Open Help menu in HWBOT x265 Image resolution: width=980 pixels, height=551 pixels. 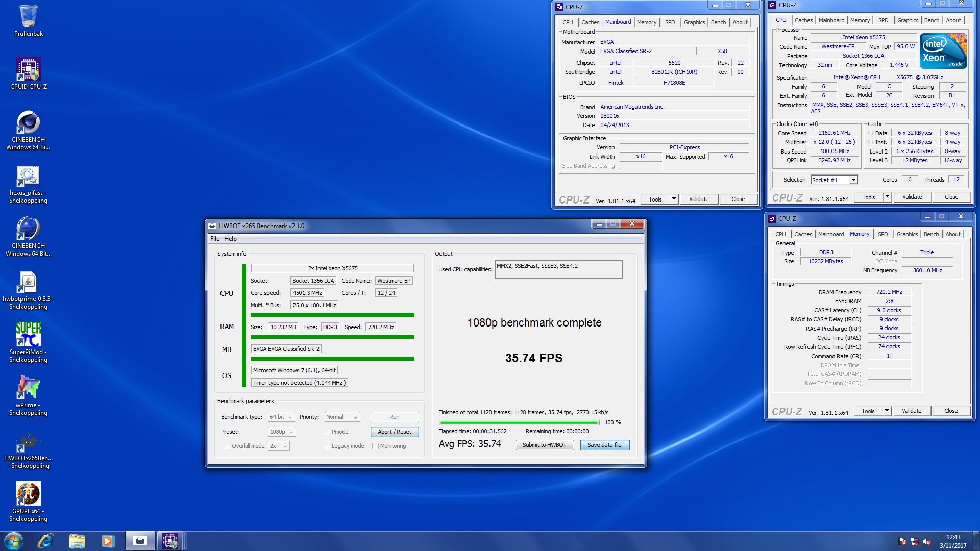coord(230,239)
